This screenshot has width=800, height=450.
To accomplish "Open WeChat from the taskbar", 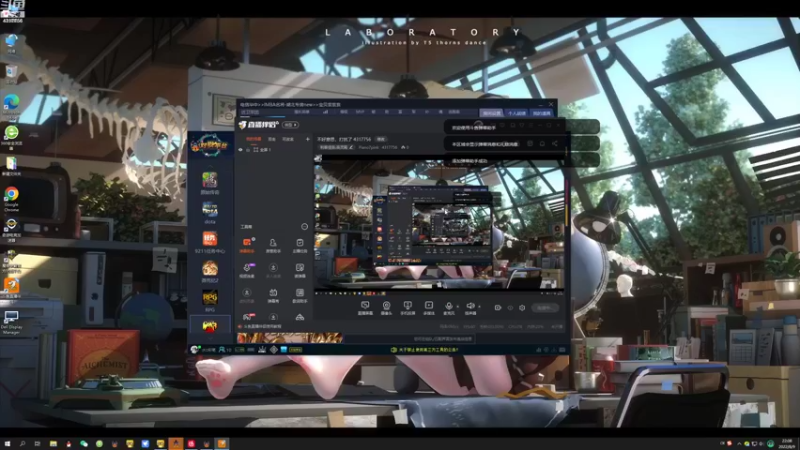I will 84,444.
